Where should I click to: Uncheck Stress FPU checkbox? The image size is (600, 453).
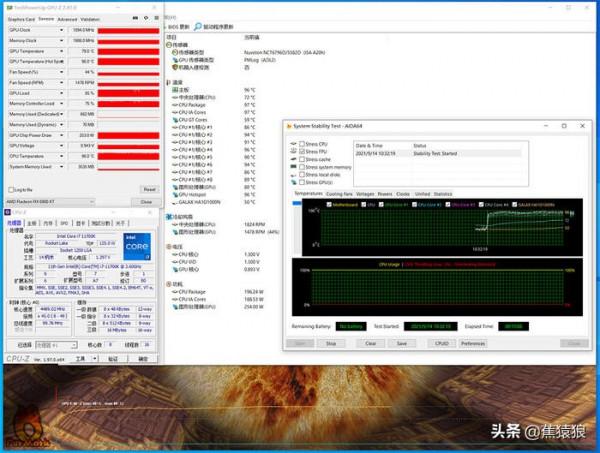[x=302, y=152]
